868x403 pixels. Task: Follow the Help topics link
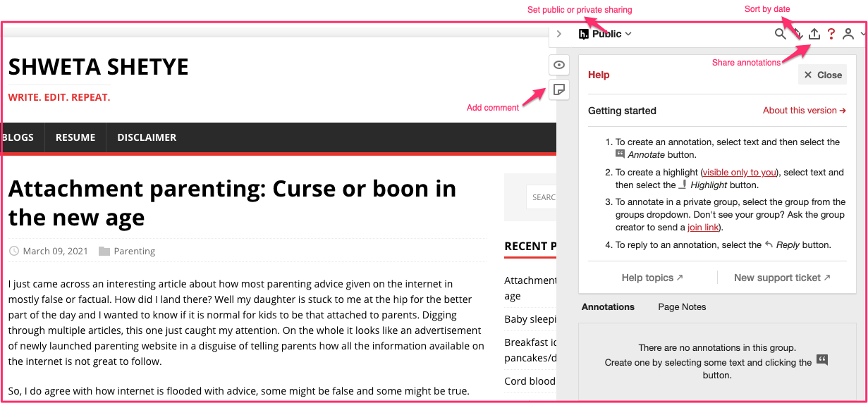tap(652, 278)
